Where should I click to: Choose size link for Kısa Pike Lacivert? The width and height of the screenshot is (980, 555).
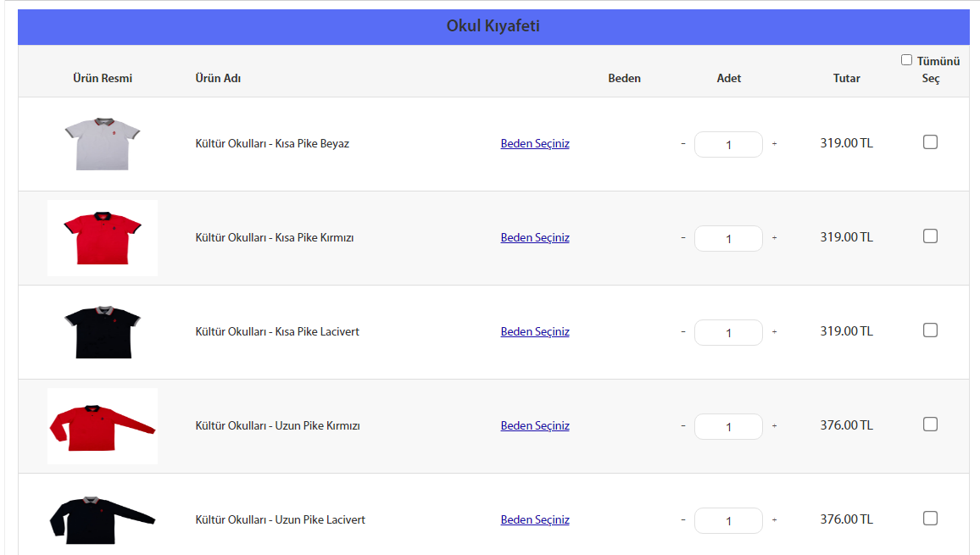tap(535, 332)
